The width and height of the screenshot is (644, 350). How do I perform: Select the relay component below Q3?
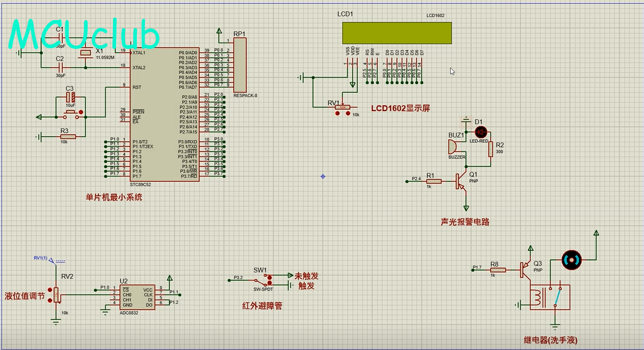(552, 297)
